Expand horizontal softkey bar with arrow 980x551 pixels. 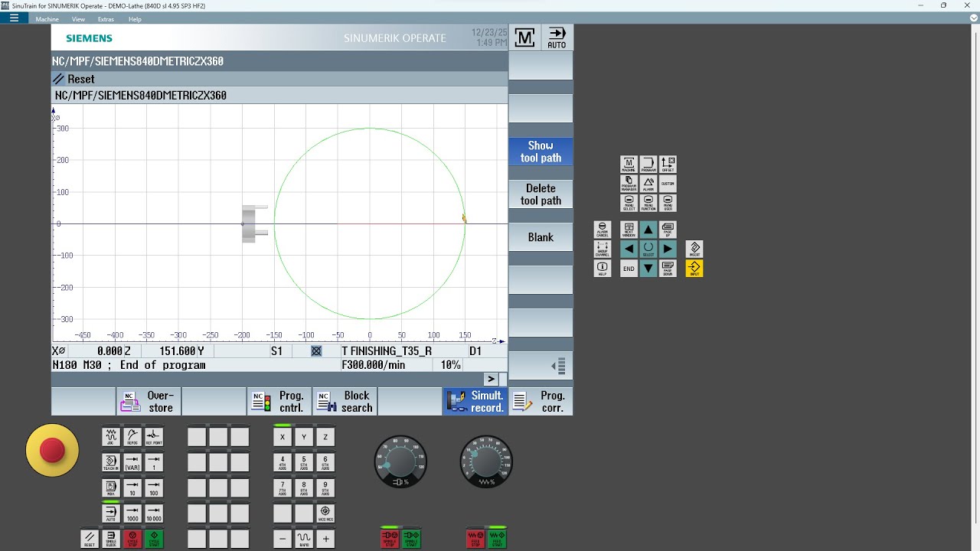(492, 379)
